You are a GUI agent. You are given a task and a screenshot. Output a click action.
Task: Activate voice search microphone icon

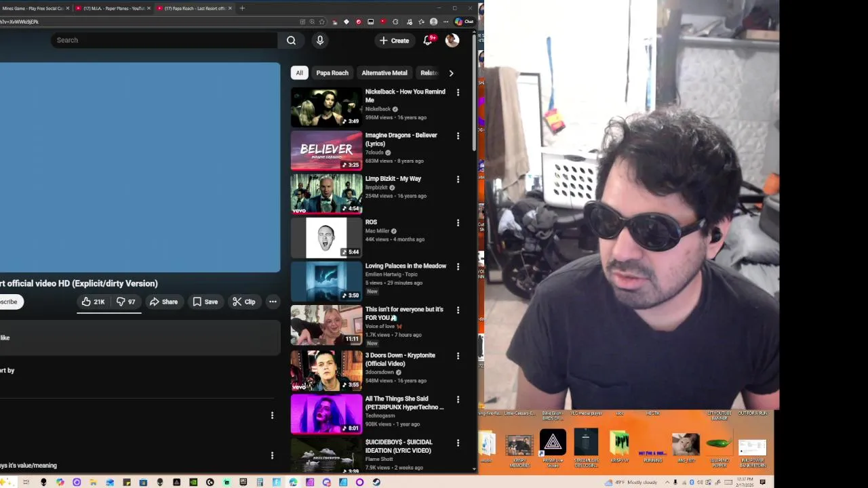click(x=320, y=40)
